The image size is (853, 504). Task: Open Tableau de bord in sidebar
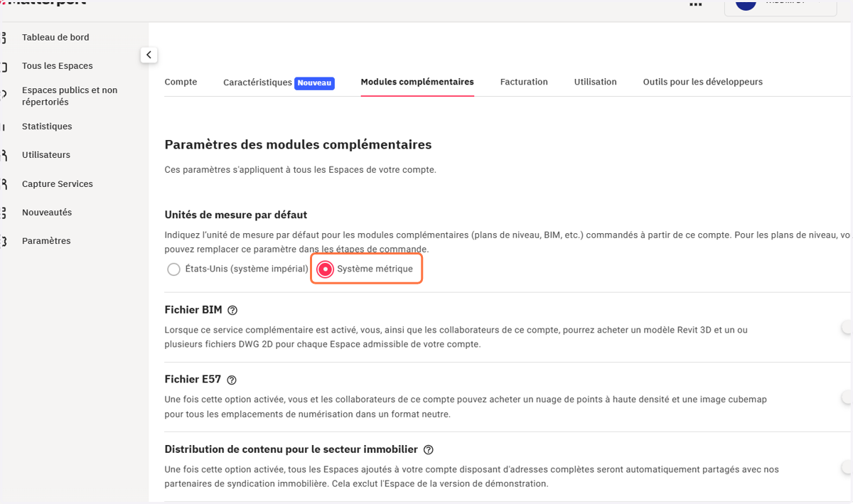click(x=55, y=37)
